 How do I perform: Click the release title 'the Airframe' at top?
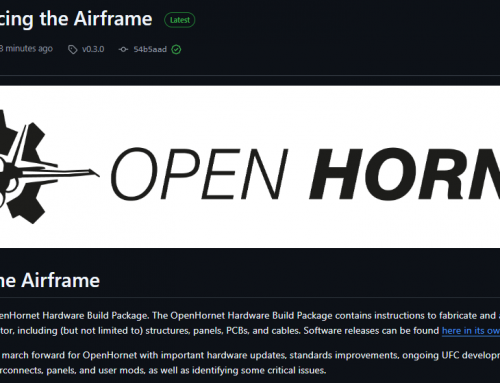[x=96, y=19]
